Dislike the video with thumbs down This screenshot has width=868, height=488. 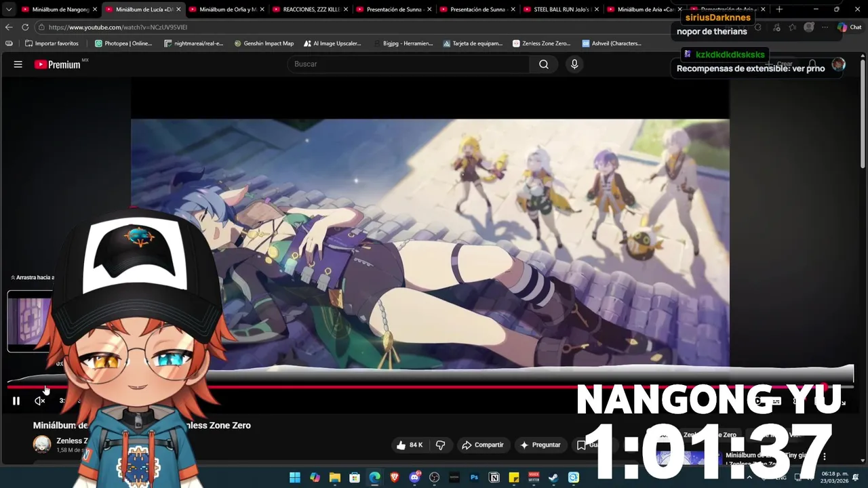(440, 445)
